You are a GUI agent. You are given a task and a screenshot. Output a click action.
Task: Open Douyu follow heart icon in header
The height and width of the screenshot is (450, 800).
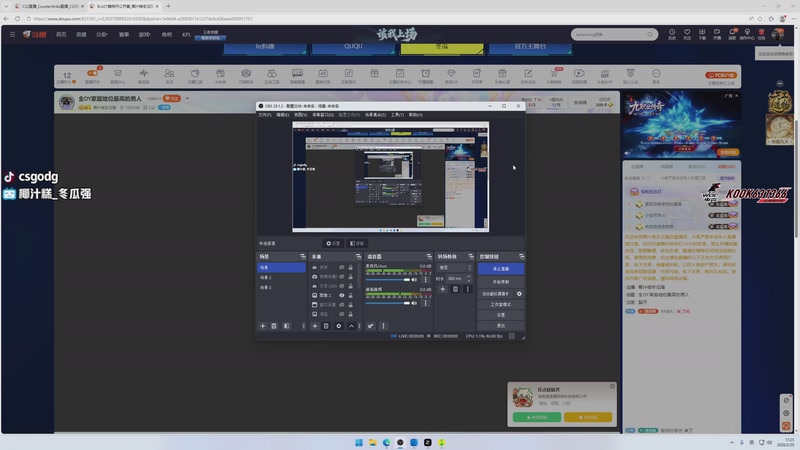pyautogui.click(x=687, y=34)
